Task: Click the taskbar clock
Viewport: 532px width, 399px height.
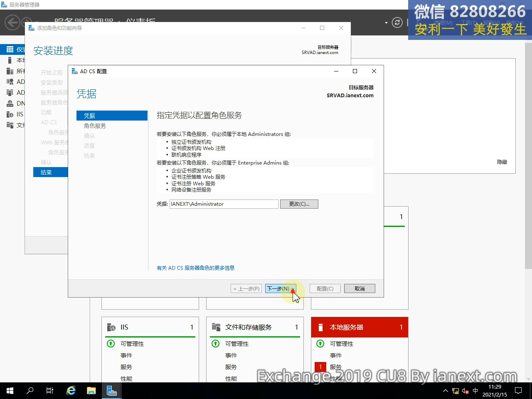Action: [495, 391]
